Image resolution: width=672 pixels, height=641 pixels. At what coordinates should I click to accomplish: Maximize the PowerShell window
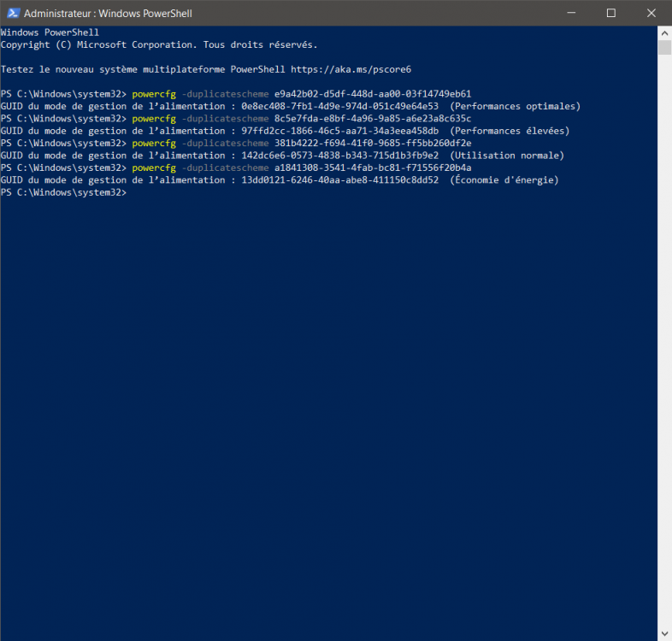pyautogui.click(x=610, y=13)
